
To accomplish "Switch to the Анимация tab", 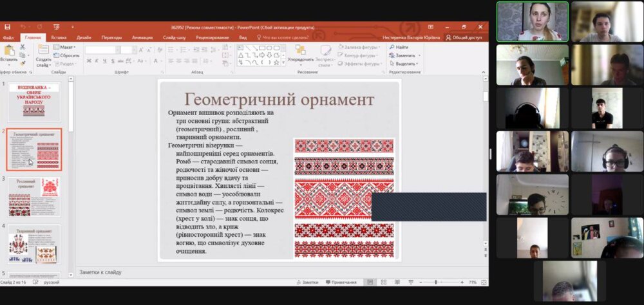I will pyautogui.click(x=142, y=38).
